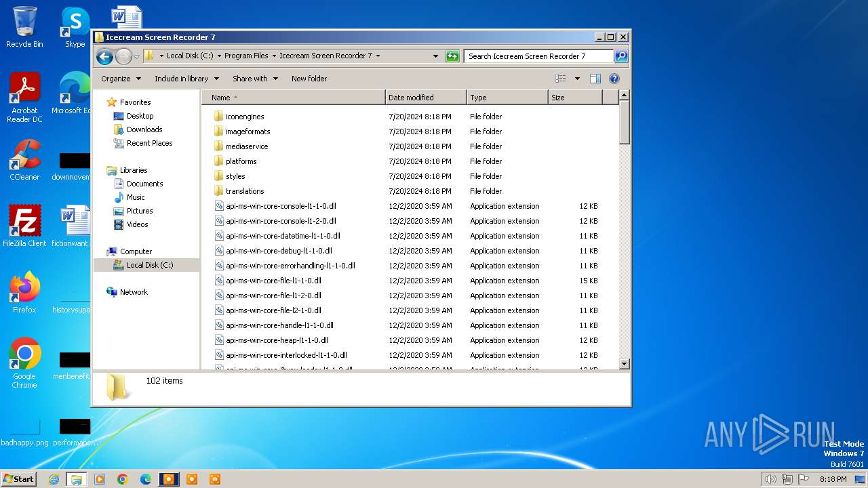The height and width of the screenshot is (488, 868).
Task: Toggle the preview pane icon
Action: tap(595, 79)
